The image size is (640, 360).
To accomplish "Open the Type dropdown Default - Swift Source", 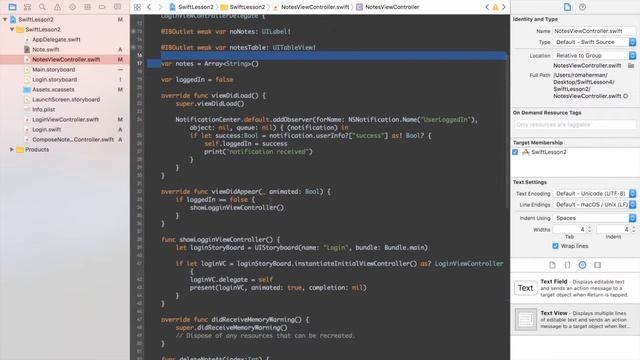I will 594,42.
